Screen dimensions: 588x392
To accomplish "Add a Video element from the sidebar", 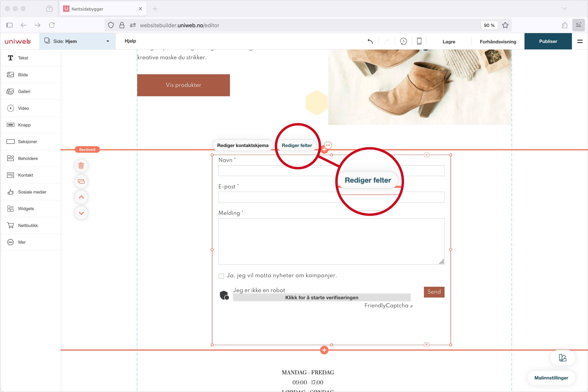I will click(x=30, y=108).
